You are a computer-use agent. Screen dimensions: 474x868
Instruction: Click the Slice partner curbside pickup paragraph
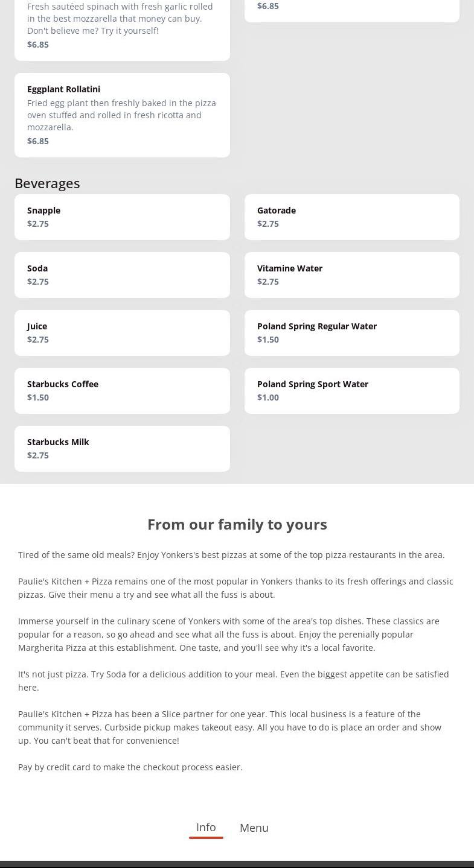[x=229, y=727]
